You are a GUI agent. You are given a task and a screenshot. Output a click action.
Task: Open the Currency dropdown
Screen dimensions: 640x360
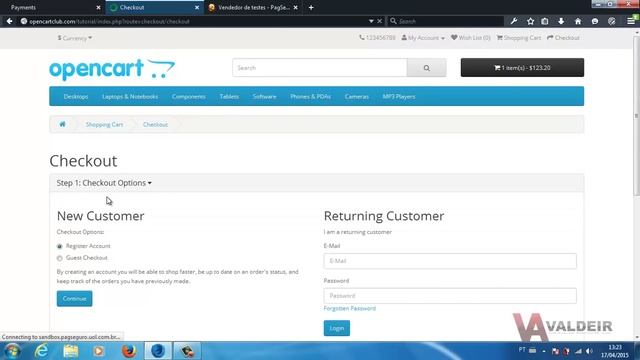tap(75, 38)
